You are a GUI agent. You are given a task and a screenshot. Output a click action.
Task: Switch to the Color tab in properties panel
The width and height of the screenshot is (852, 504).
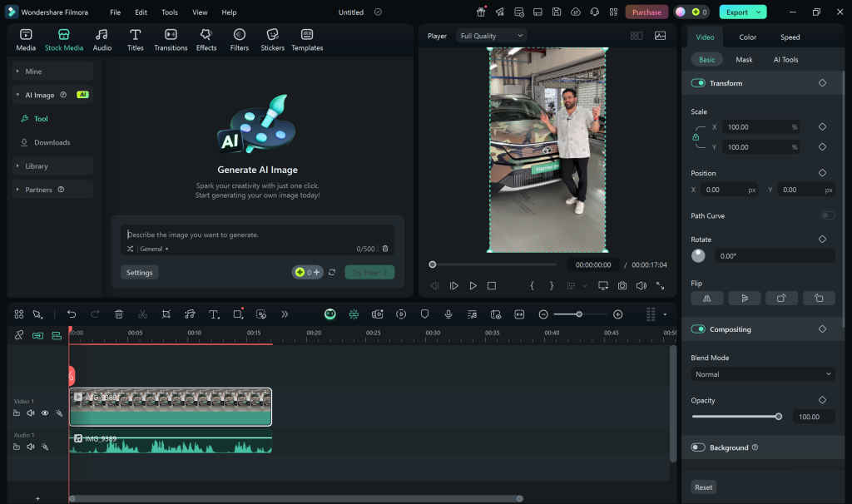747,37
